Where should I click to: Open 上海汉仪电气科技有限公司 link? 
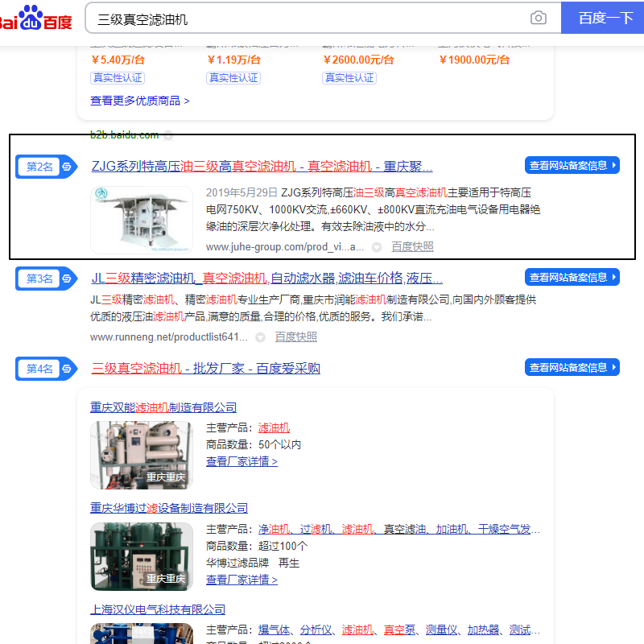pyautogui.click(x=158, y=609)
